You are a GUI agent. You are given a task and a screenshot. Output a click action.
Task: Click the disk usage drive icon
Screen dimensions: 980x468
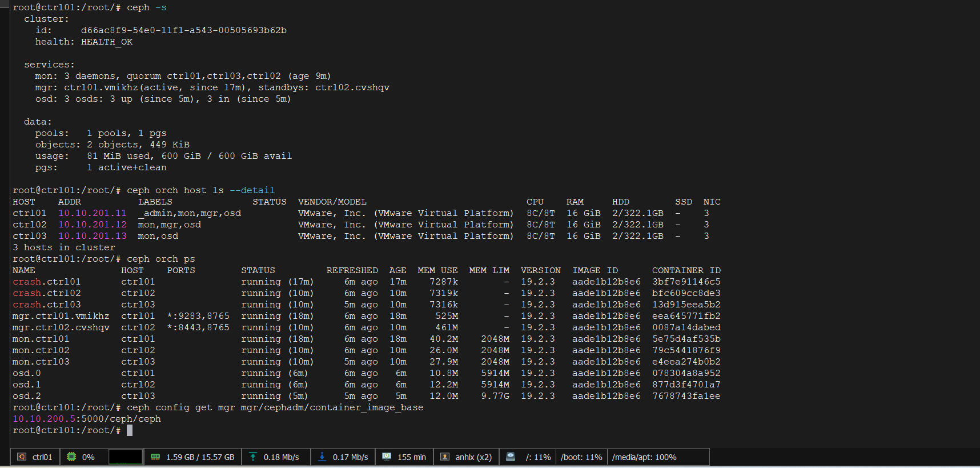click(511, 457)
